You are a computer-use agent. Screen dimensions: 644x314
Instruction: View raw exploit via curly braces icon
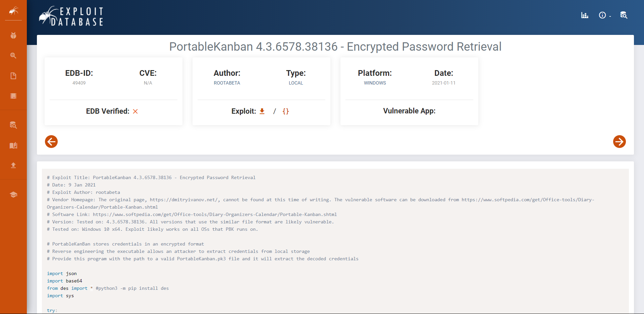(x=286, y=111)
